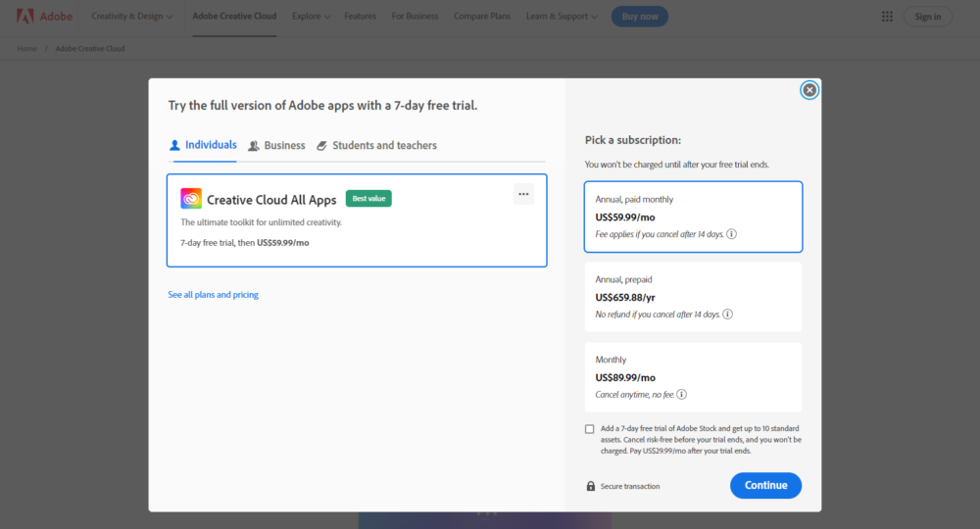This screenshot has height=529, width=980.
Task: Select Annual, paid monthly subscription option
Action: 693,216
